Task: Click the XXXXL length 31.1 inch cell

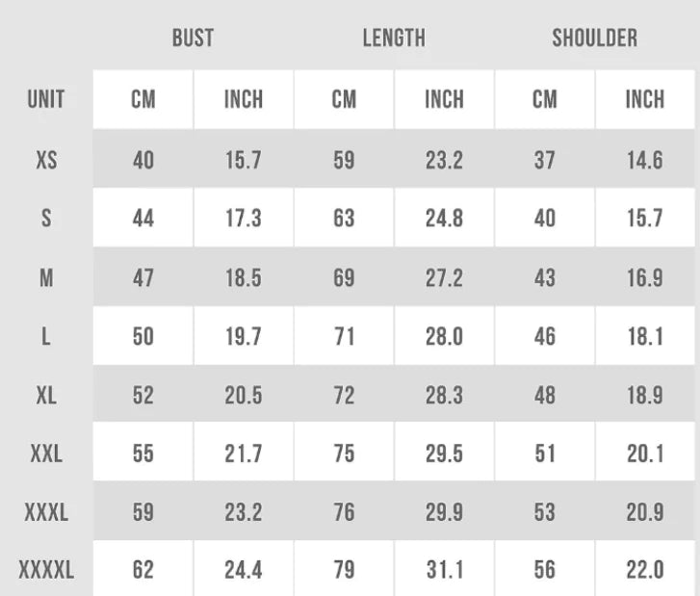Action: (x=444, y=570)
